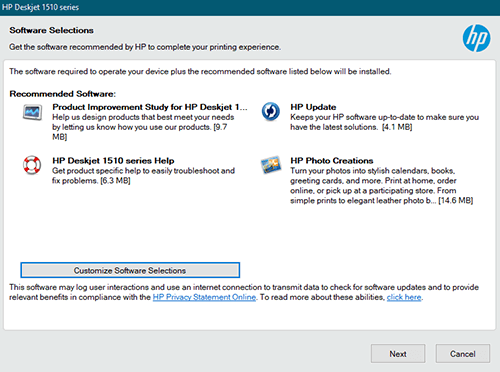The height and width of the screenshot is (372, 500).
Task: Cancel the HP software installation
Action: pos(463,354)
